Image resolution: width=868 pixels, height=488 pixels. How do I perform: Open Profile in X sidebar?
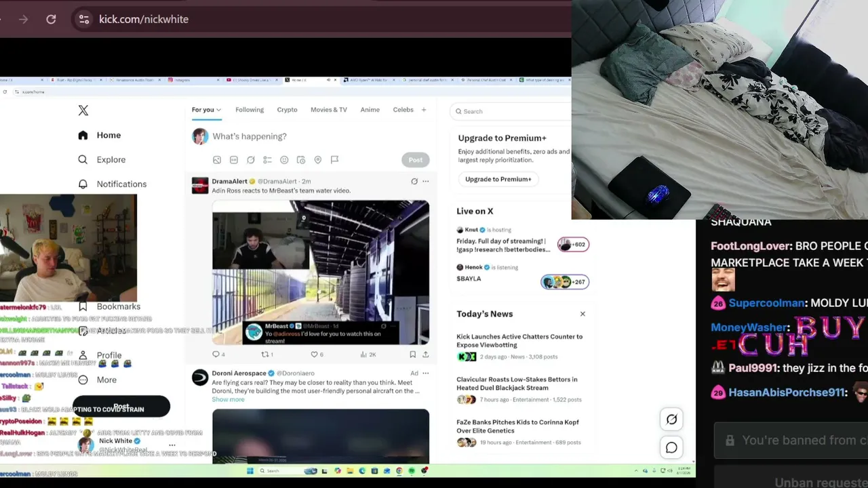pos(100,355)
